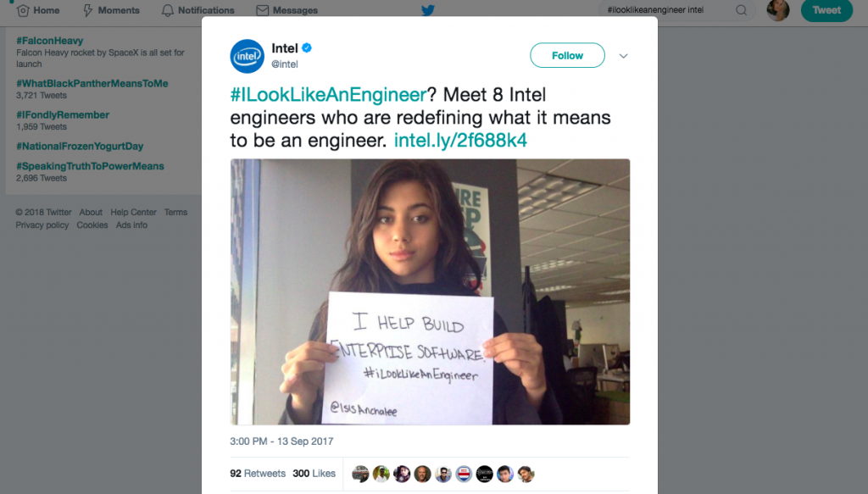Click Intel's blue verified badge
Screen dimensions: 868x494
(x=307, y=48)
